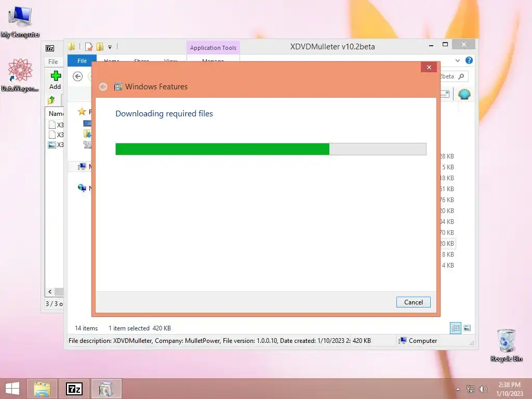The height and width of the screenshot is (399, 532).
Task: Open the network tray icon
Action: point(470,389)
